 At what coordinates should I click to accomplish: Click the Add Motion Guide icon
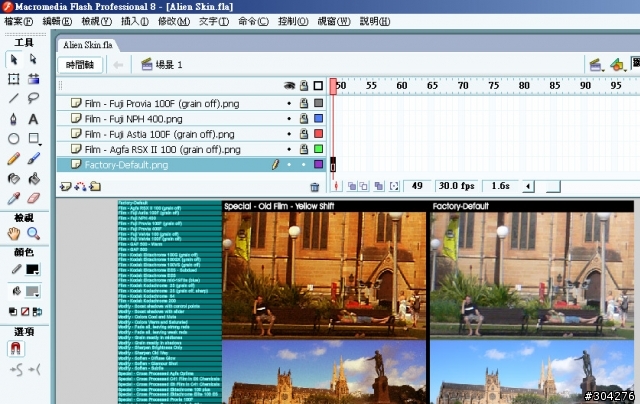pos(80,187)
